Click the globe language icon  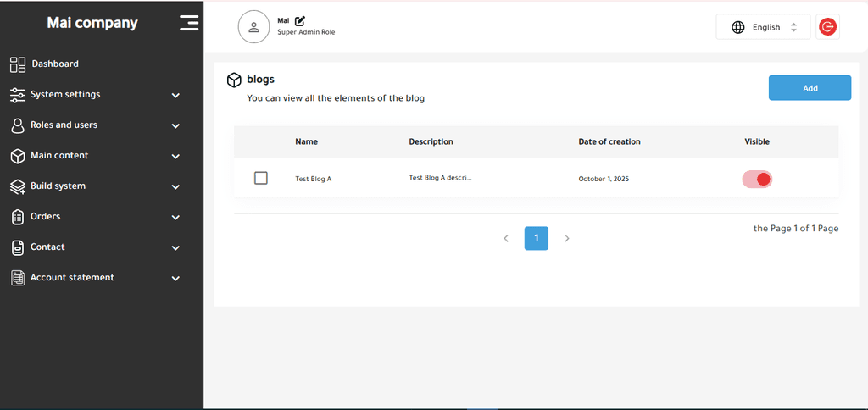point(738,27)
